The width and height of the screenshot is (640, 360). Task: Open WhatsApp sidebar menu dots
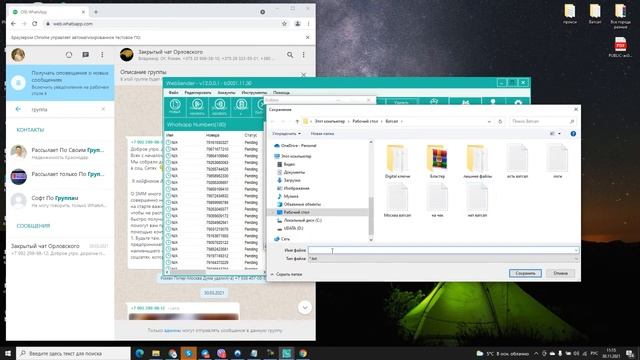[x=102, y=55]
